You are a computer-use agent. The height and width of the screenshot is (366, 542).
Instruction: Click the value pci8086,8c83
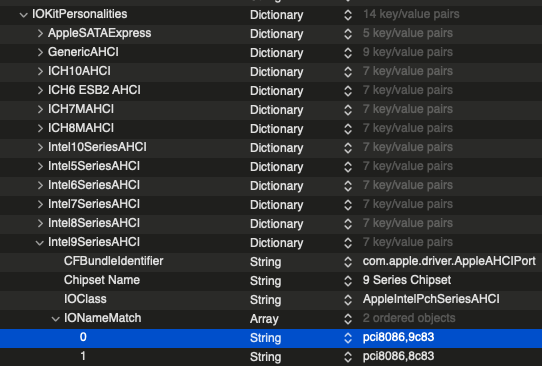pyautogui.click(x=398, y=356)
